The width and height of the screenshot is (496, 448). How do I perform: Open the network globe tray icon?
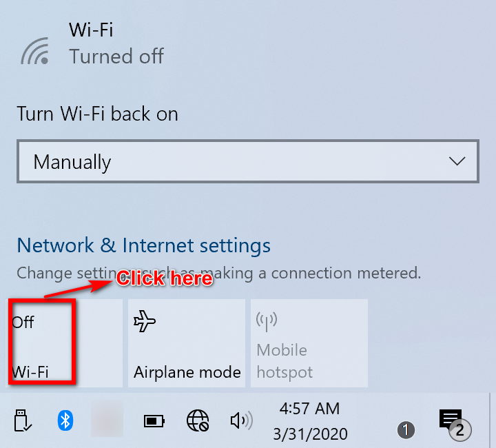[198, 420]
